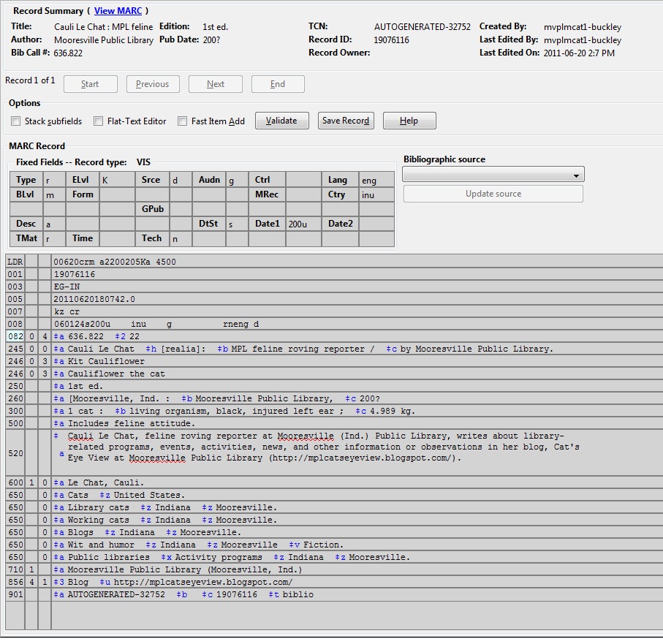
Task: Edit the Type fixed field value
Action: pos(54,180)
